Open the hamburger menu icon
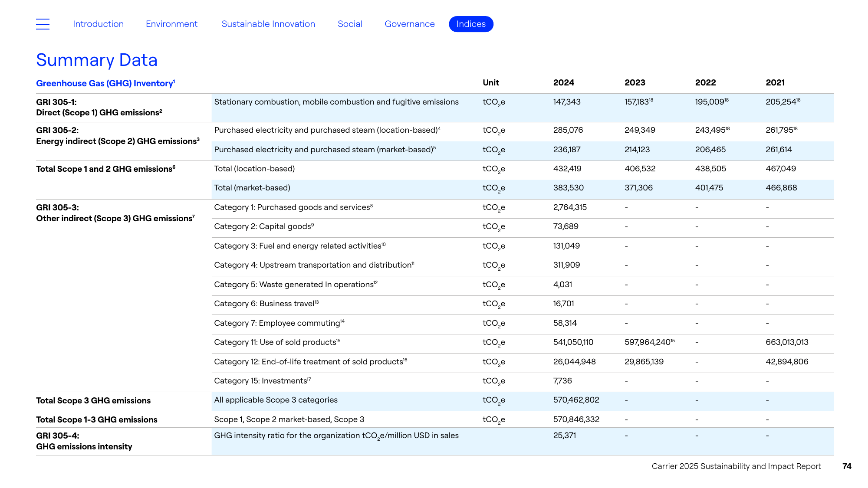Image resolution: width=868 pixels, height=488 pixels. click(43, 24)
